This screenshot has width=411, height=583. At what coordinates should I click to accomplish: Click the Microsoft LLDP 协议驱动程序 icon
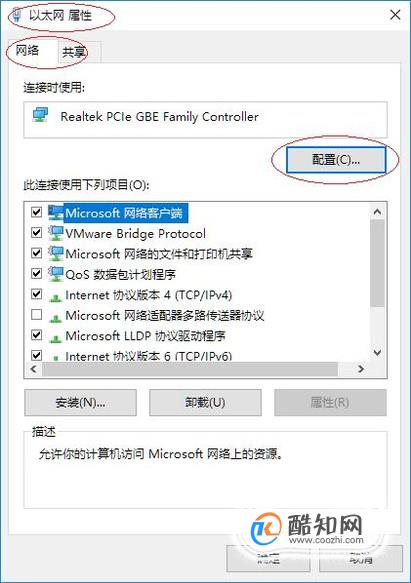pyautogui.click(x=55, y=338)
